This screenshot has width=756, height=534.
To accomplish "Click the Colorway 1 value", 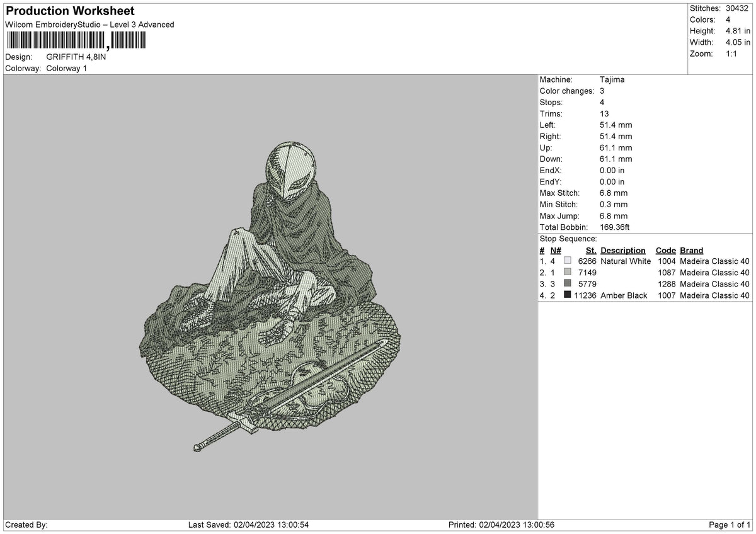I will [x=67, y=68].
